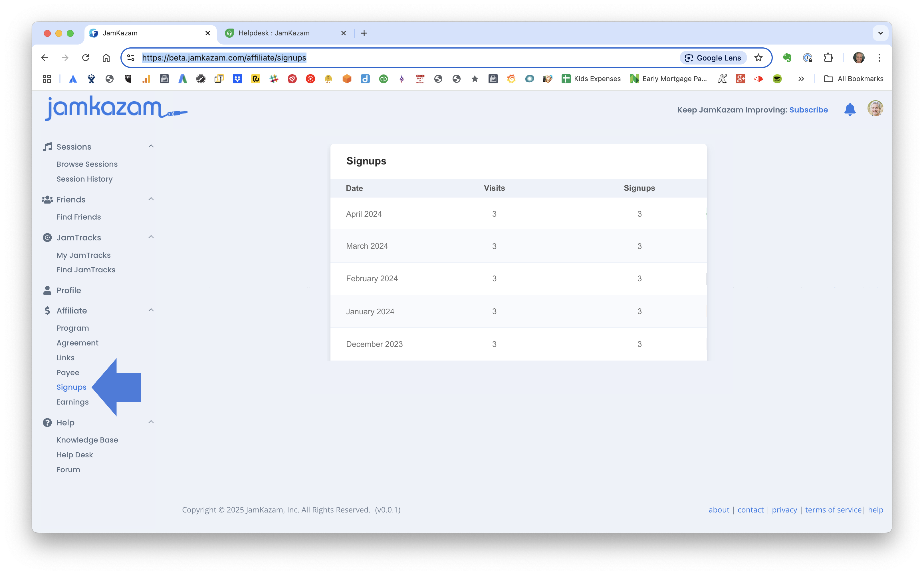The width and height of the screenshot is (924, 575).
Task: Click the JamKazam logo
Action: pyautogui.click(x=116, y=108)
